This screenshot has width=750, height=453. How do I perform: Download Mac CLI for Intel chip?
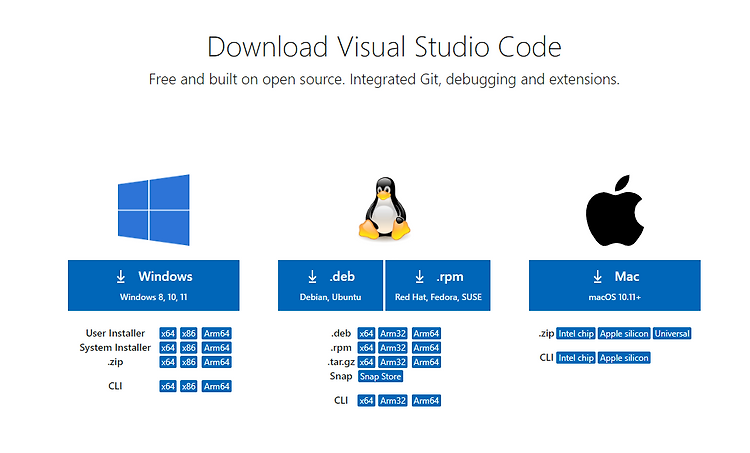[x=576, y=358]
